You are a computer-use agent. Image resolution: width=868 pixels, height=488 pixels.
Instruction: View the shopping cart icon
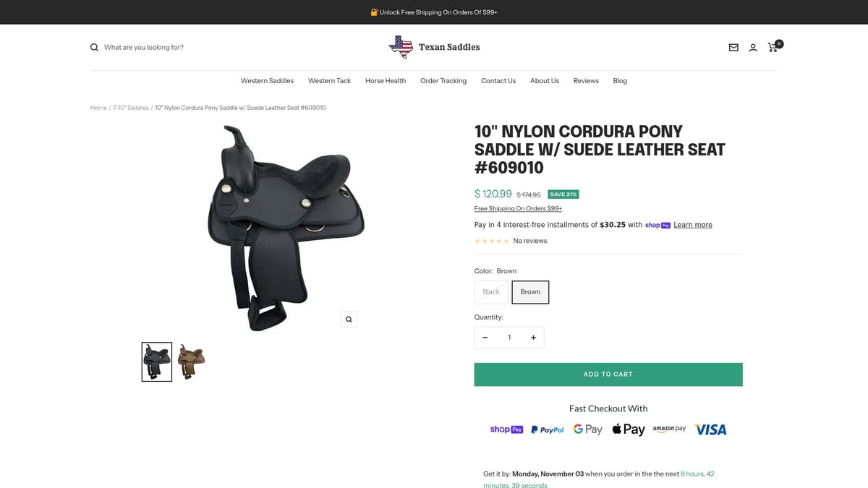coord(773,47)
